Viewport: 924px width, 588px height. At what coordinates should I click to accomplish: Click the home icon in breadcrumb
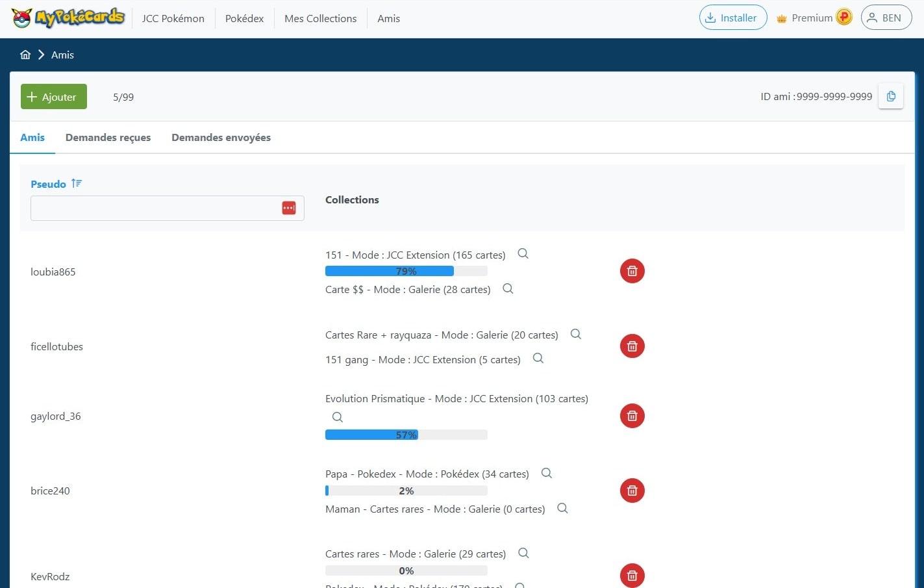25,55
